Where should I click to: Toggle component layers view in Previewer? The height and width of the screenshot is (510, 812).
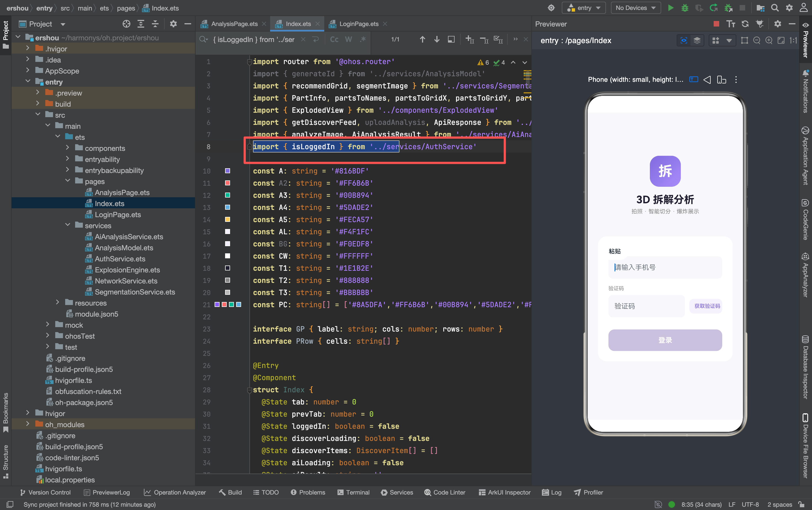click(x=697, y=41)
